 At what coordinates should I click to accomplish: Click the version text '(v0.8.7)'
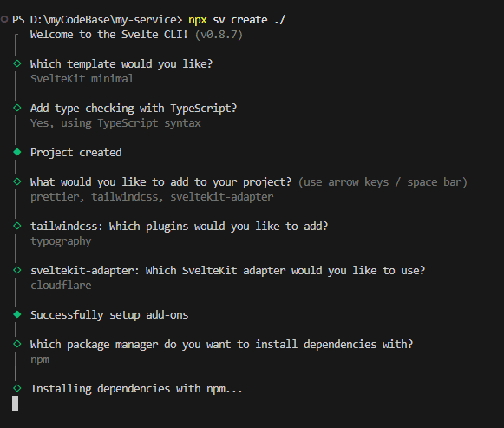[x=219, y=35]
